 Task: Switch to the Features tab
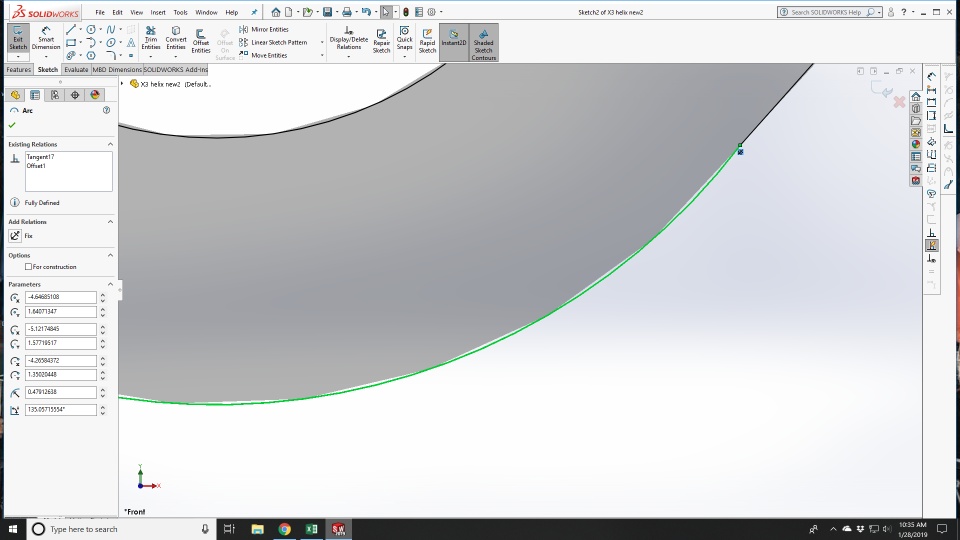18,69
